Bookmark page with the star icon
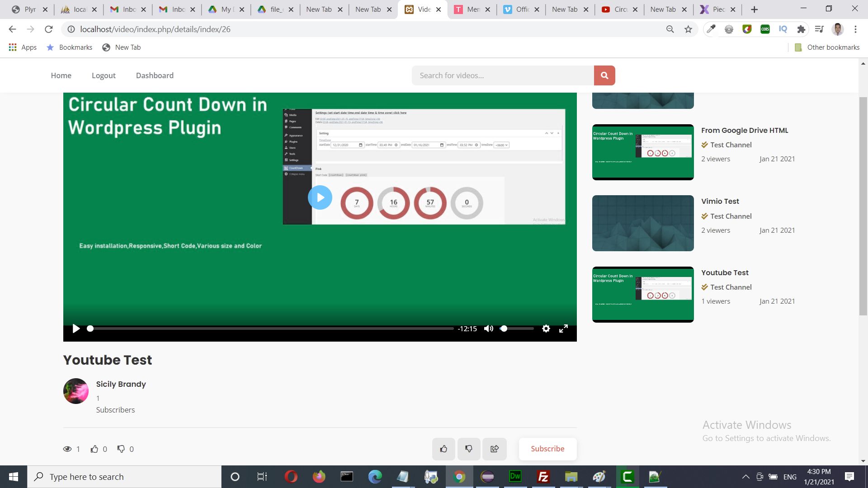The width and height of the screenshot is (868, 488). 688,29
